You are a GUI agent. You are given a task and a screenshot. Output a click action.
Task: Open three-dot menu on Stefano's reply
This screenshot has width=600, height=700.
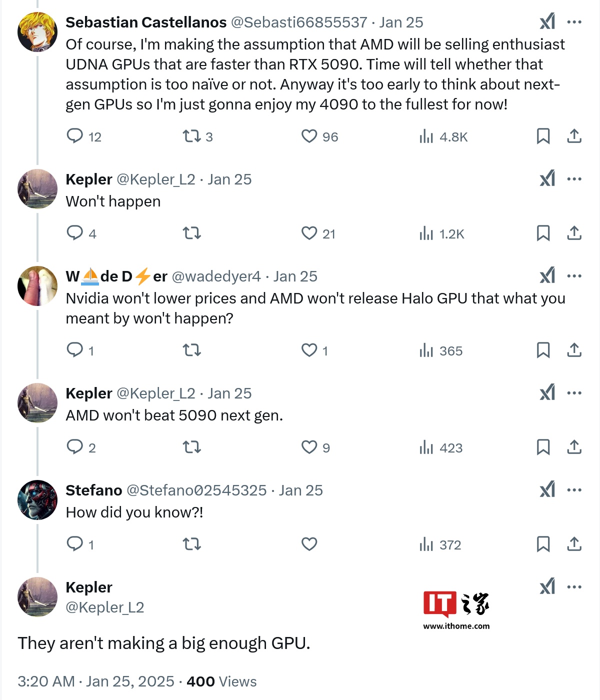point(574,490)
